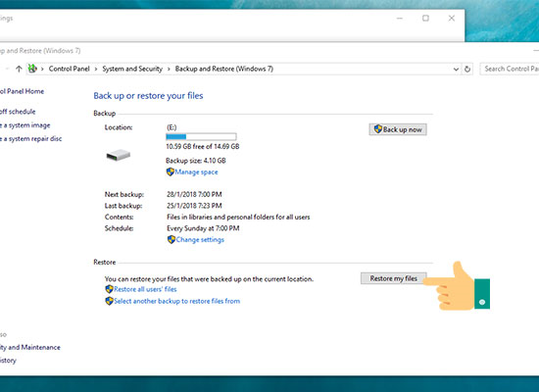
Task: Go to Control Panel breadcrumb
Action: coord(70,69)
